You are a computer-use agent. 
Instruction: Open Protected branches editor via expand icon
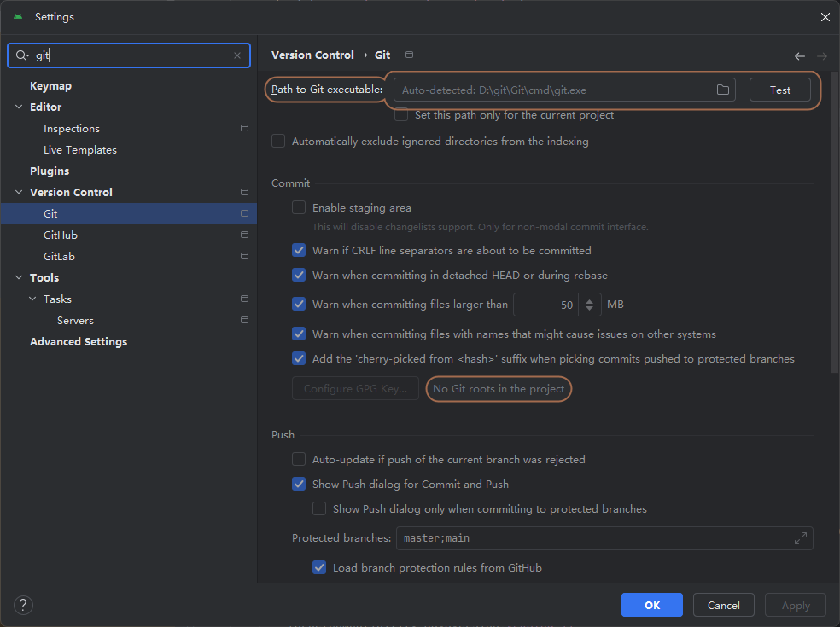[x=800, y=538]
